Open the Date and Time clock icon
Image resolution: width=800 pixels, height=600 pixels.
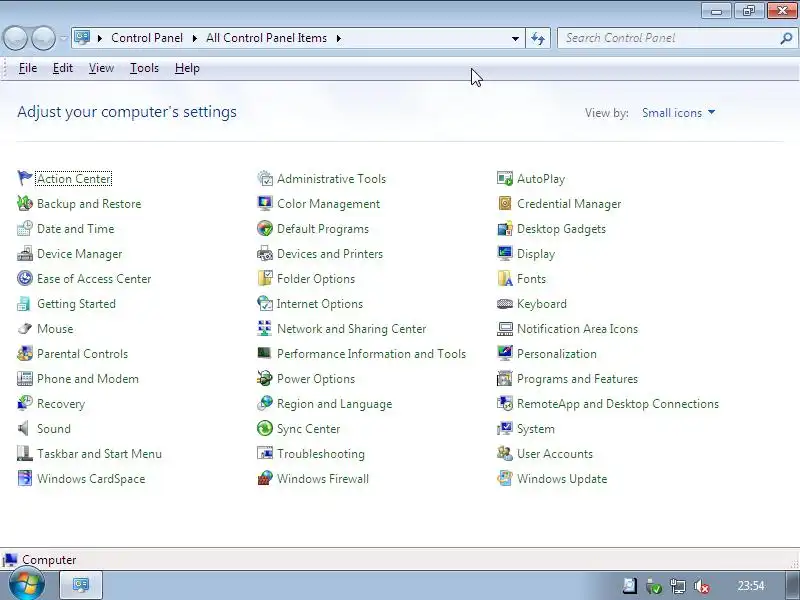pos(24,228)
